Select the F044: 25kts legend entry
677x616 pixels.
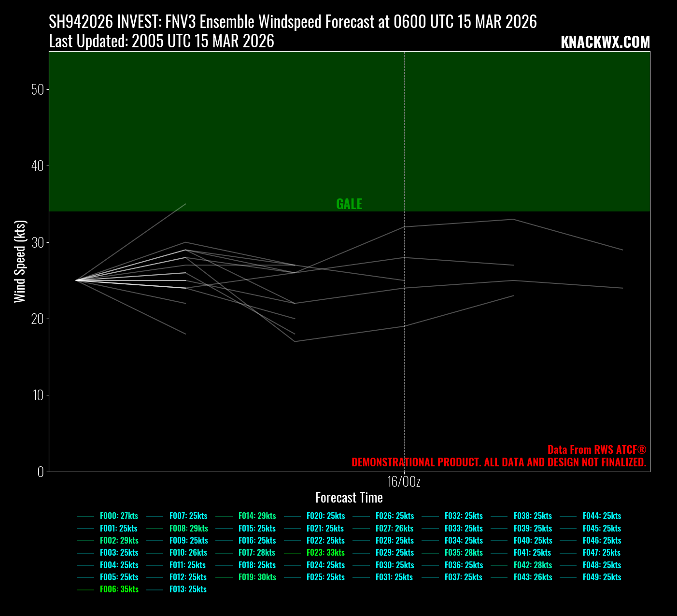coord(602,516)
